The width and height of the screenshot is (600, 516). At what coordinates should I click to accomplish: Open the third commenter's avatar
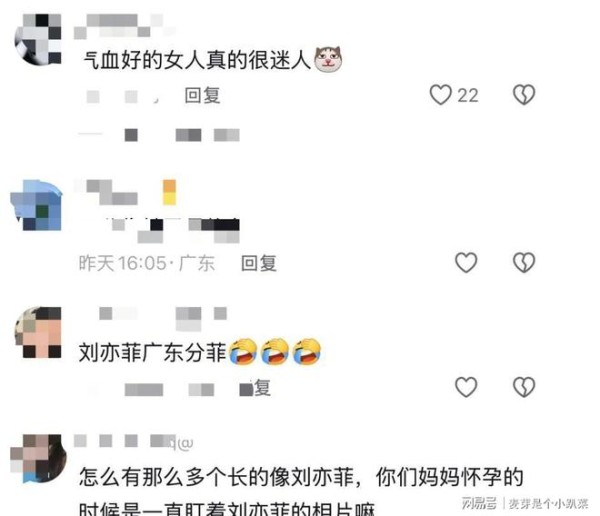pos(38,332)
